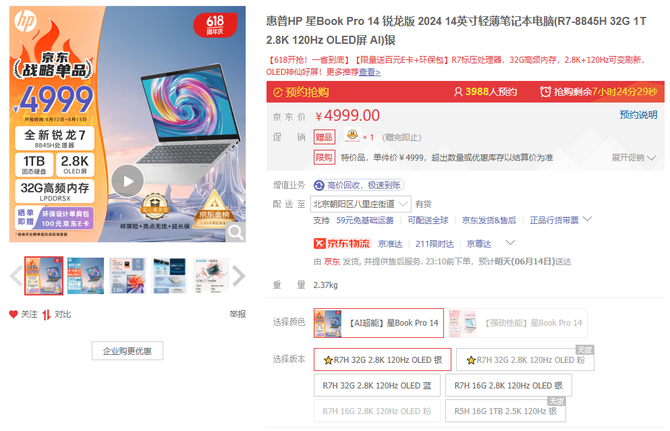Expand the chevron after 正品行货带票
This screenshot has height=431, width=670.
click(x=588, y=219)
